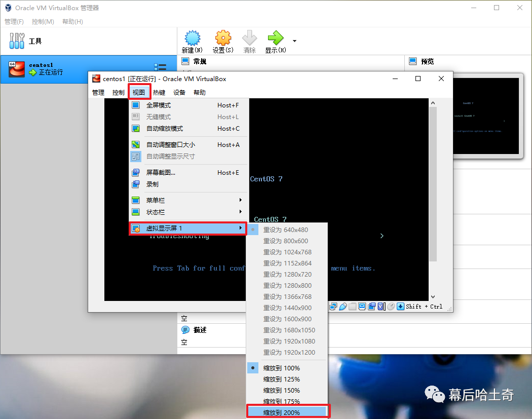The image size is (532, 419).
Task: Toggle 自动调整窗口大小 option
Action: point(170,145)
